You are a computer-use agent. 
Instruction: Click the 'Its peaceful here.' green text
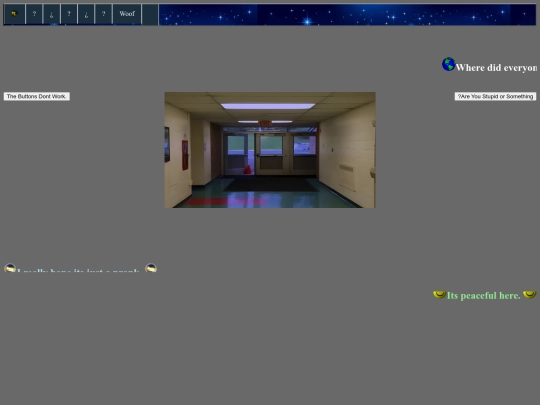pyautogui.click(x=484, y=295)
